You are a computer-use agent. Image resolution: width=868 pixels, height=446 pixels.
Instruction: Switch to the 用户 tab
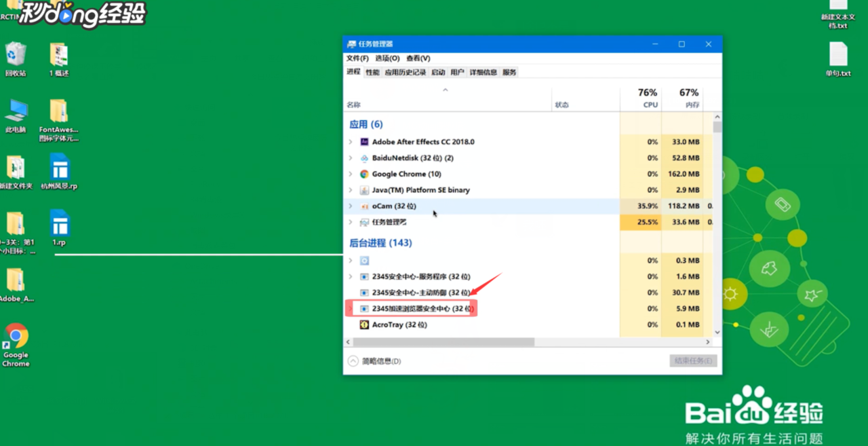pyautogui.click(x=457, y=73)
